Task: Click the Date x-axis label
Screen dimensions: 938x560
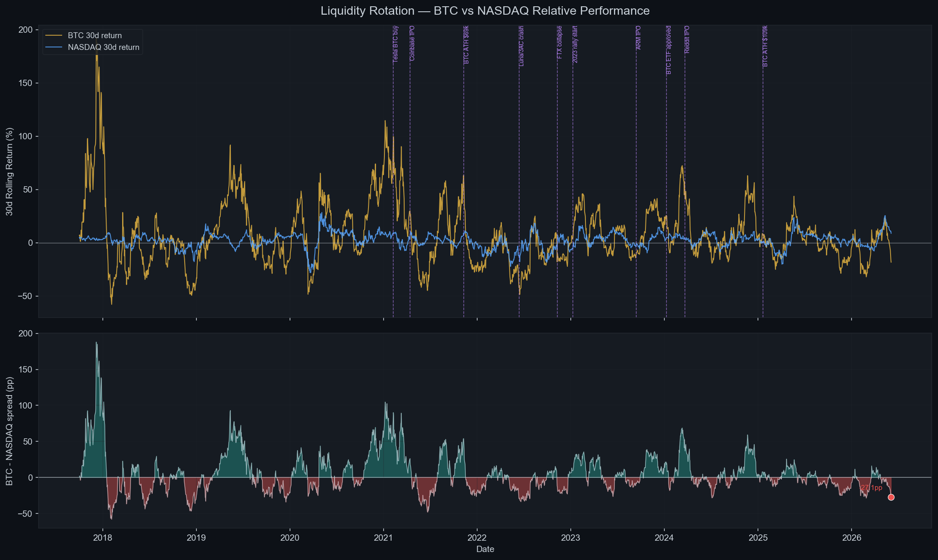Action: tap(485, 549)
